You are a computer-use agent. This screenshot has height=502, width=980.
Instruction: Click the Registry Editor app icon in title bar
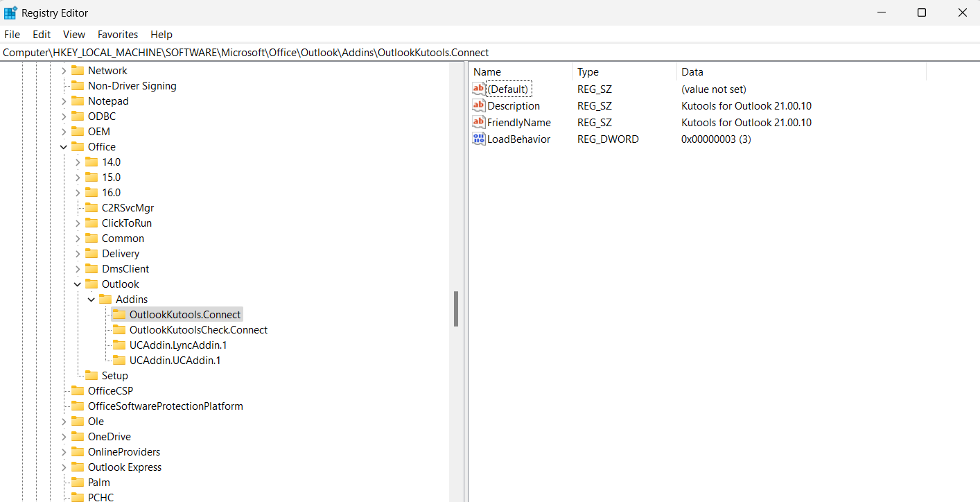(10, 12)
